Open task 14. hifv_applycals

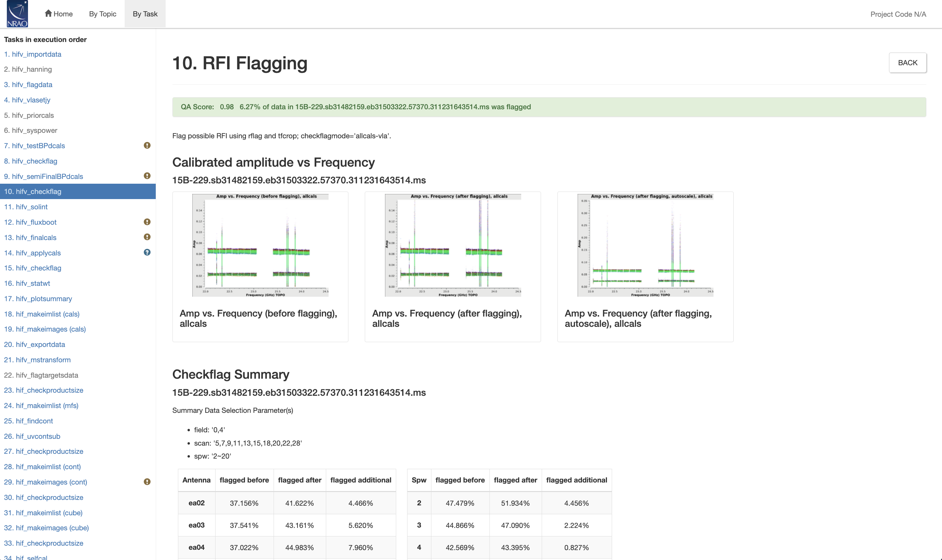coord(32,253)
